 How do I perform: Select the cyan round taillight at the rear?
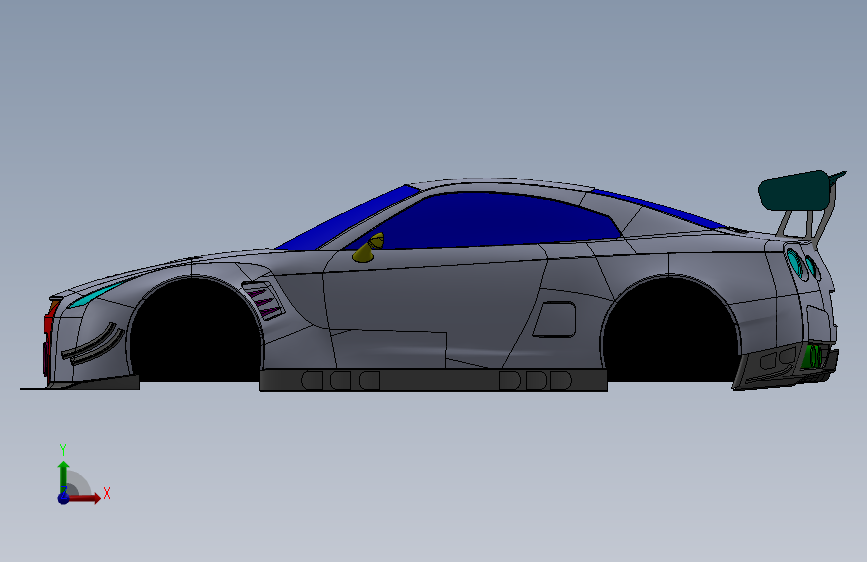point(795,262)
